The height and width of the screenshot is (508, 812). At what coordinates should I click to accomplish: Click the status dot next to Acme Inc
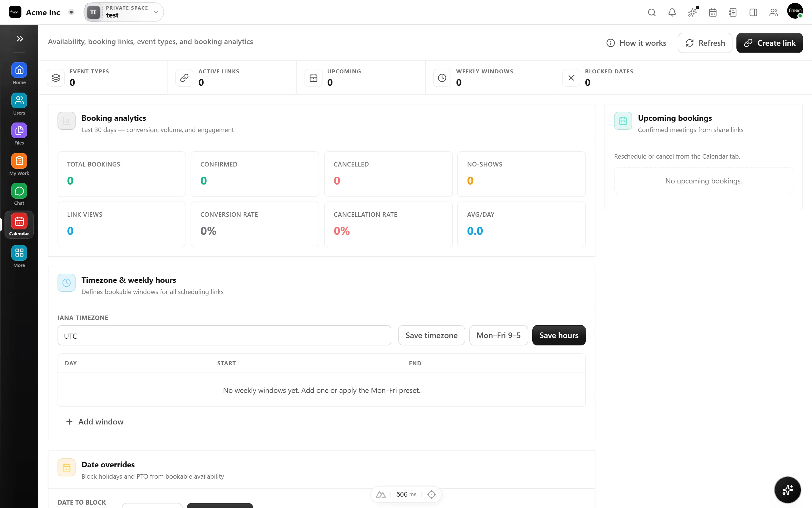tap(71, 12)
